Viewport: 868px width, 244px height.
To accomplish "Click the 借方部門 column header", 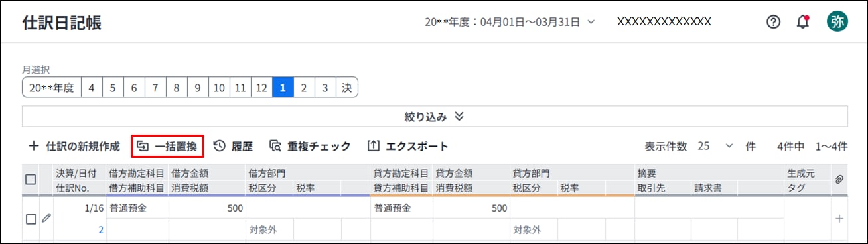I will point(267,174).
